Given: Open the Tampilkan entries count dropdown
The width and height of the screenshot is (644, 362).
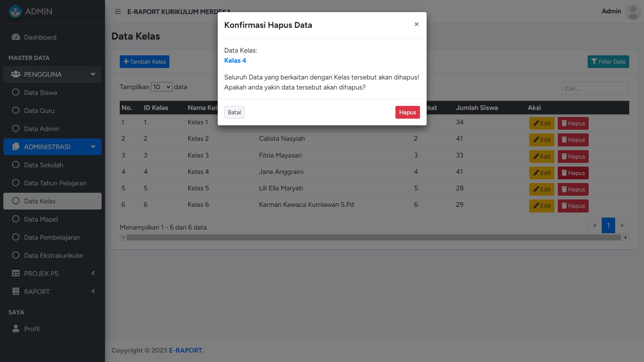Looking at the screenshot, I should tap(161, 87).
